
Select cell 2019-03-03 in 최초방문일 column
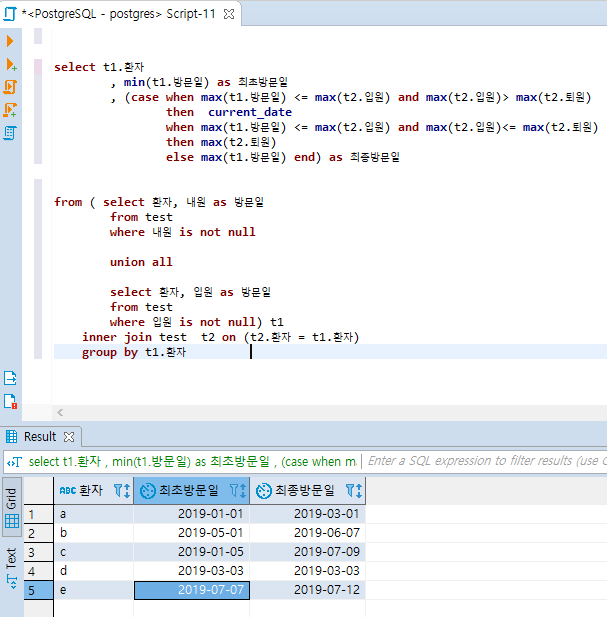tap(192, 571)
